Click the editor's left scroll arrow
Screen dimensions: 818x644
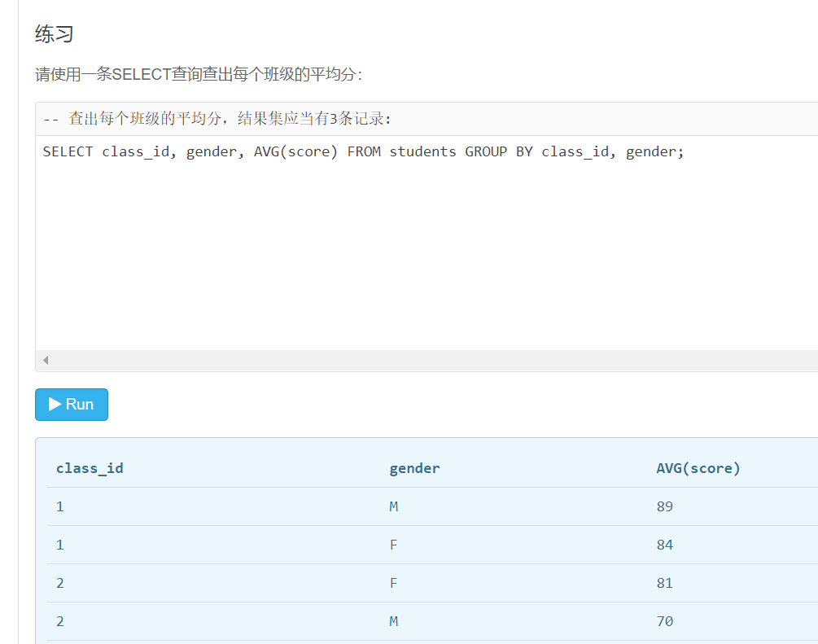46,360
